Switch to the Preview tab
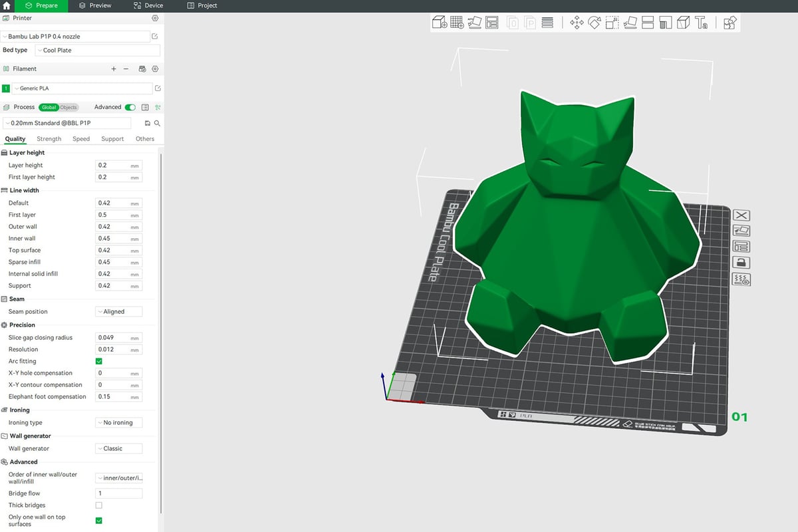The height and width of the screenshot is (532, 798). tap(95, 5)
